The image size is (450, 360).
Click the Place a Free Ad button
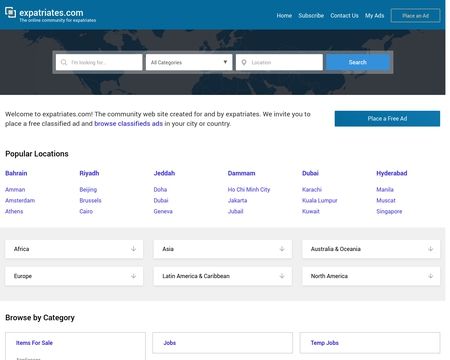387,119
